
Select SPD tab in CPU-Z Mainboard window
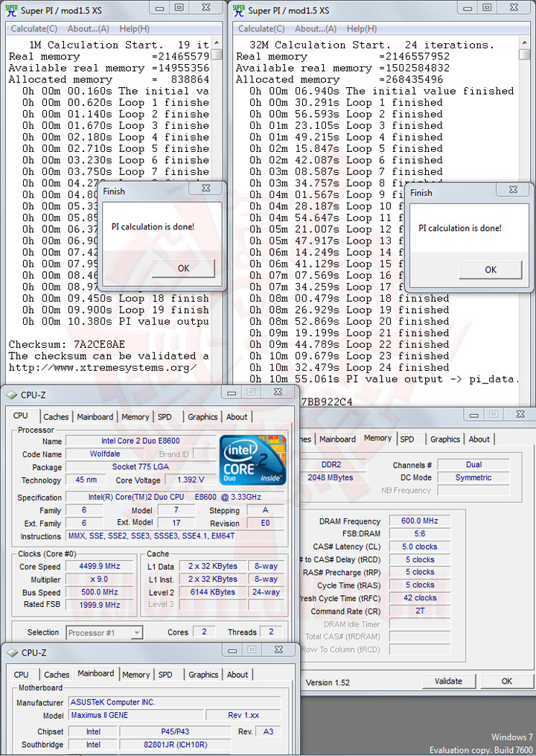tap(165, 675)
